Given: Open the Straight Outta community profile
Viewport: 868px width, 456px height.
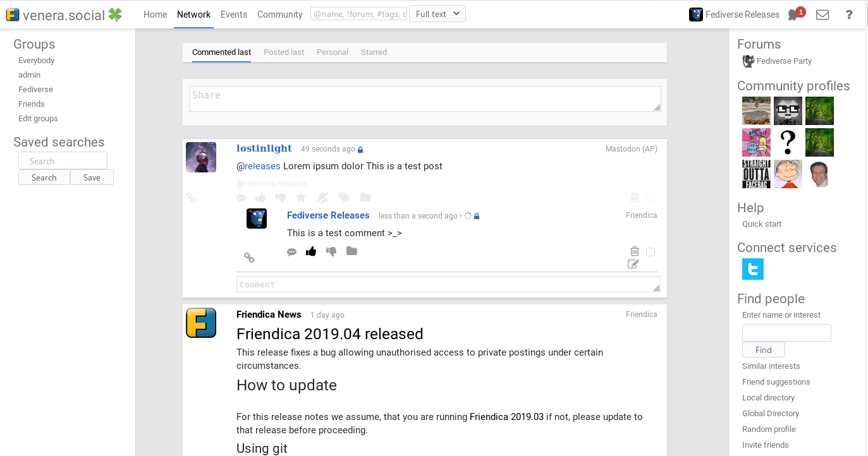Looking at the screenshot, I should pos(756,174).
